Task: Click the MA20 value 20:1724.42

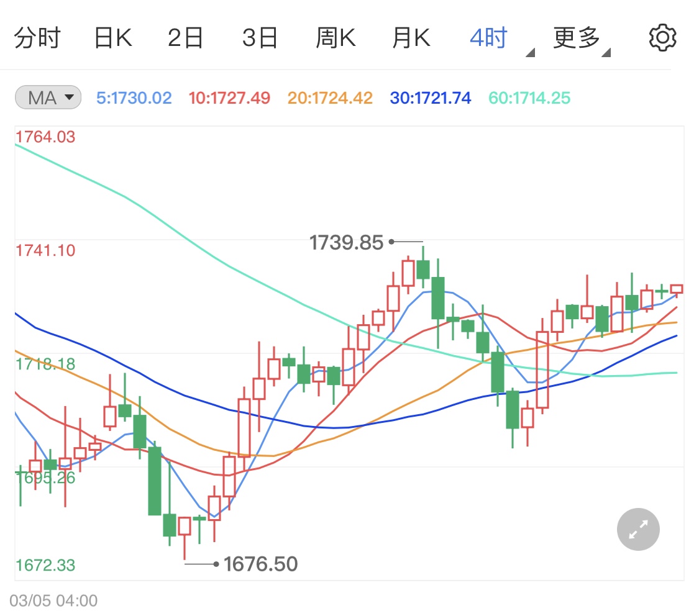Action: pos(330,98)
